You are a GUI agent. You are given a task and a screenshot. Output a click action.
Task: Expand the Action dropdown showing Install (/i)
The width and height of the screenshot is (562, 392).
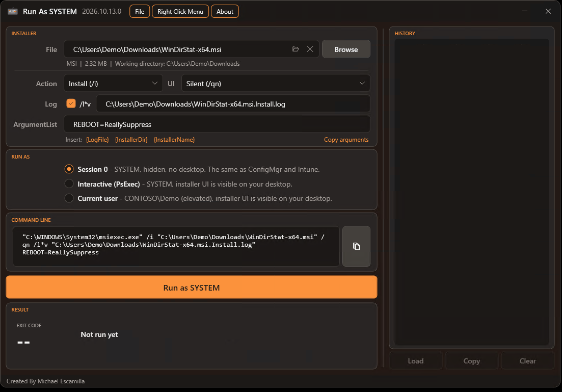coord(113,83)
